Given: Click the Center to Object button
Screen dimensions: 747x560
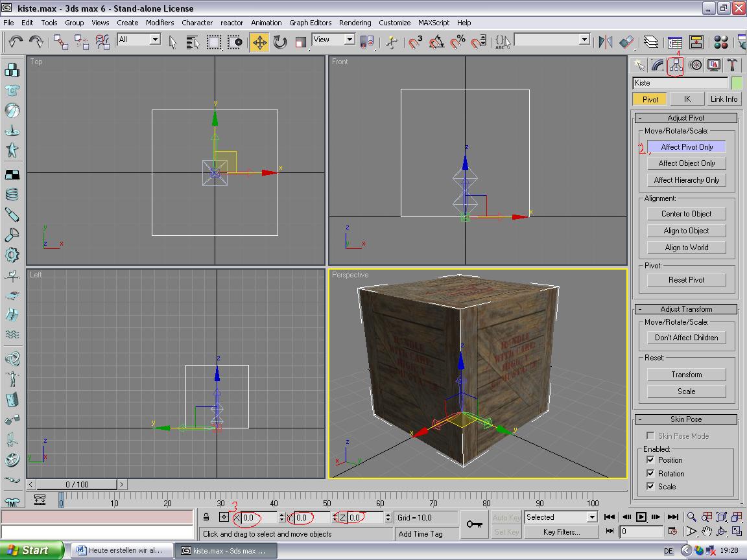Looking at the screenshot, I should (x=687, y=214).
